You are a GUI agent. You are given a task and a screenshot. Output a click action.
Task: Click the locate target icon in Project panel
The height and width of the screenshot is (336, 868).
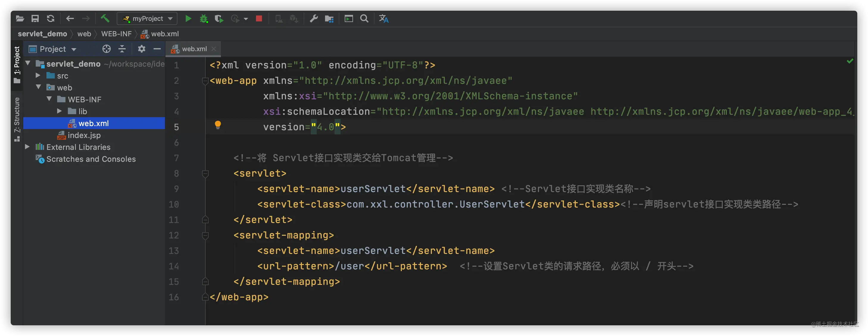[107, 49]
